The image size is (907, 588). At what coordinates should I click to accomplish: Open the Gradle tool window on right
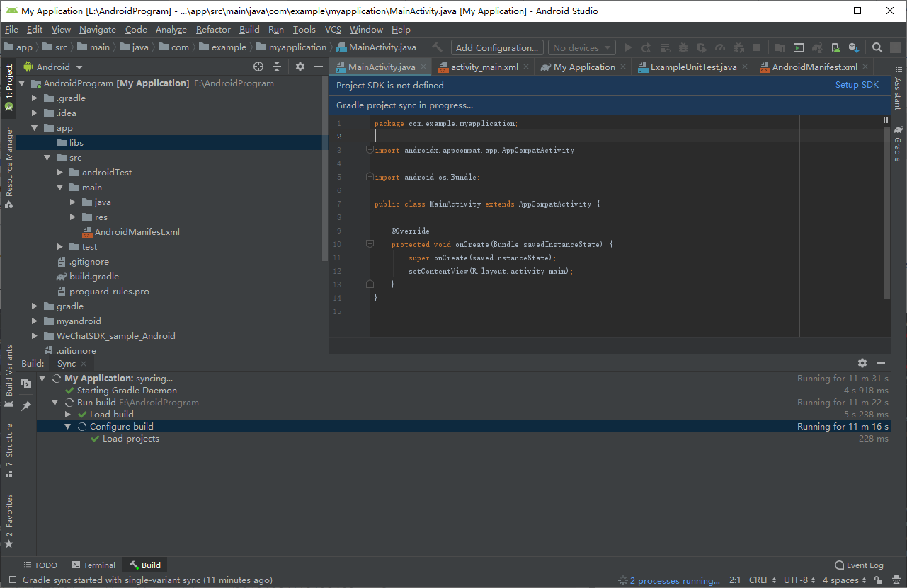tap(898, 144)
